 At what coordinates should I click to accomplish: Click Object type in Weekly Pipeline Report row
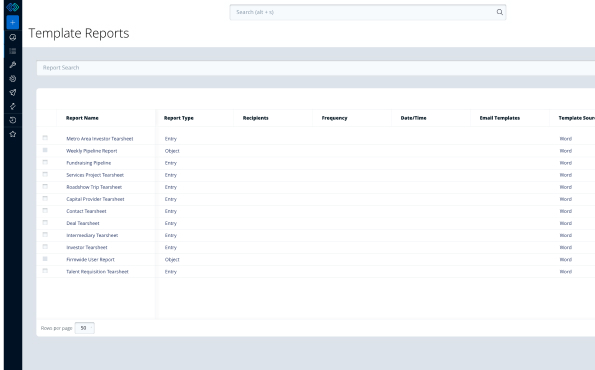tap(172, 151)
